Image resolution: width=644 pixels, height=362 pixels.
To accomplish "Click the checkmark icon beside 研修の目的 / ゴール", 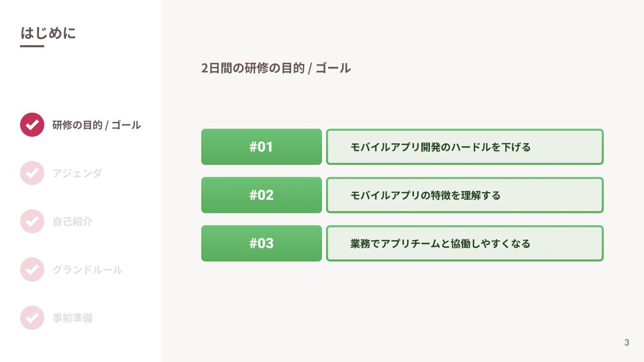I will tap(32, 125).
